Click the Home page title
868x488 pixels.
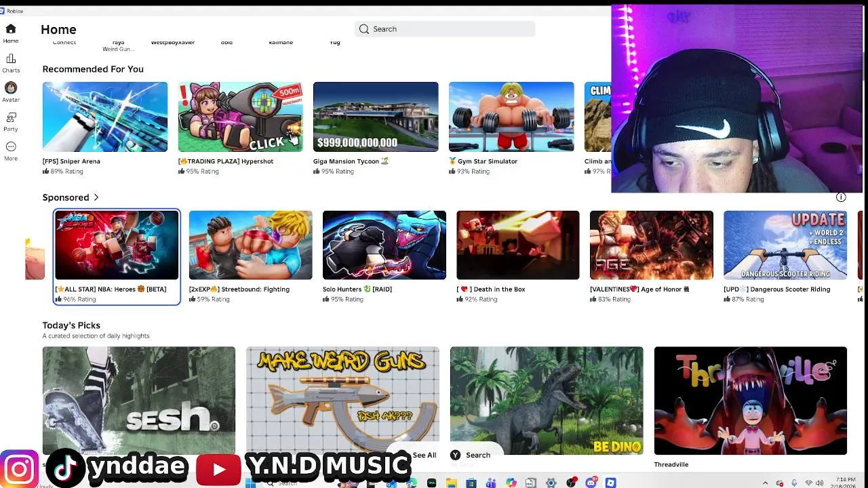tap(58, 29)
